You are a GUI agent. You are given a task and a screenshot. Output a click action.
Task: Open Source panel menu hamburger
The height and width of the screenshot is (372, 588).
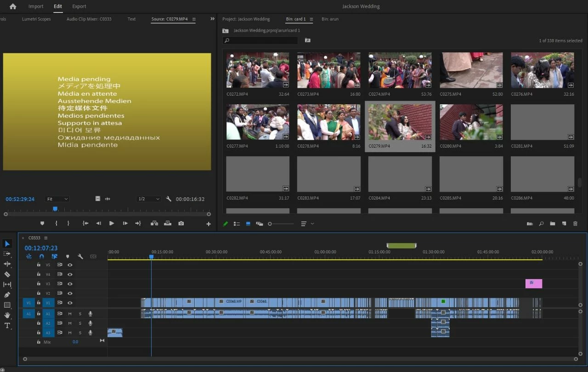point(194,19)
